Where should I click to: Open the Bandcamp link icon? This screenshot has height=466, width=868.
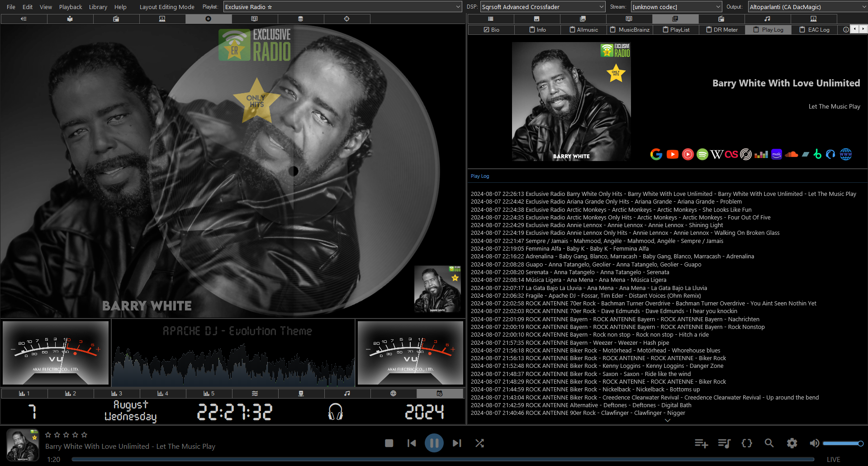806,154
